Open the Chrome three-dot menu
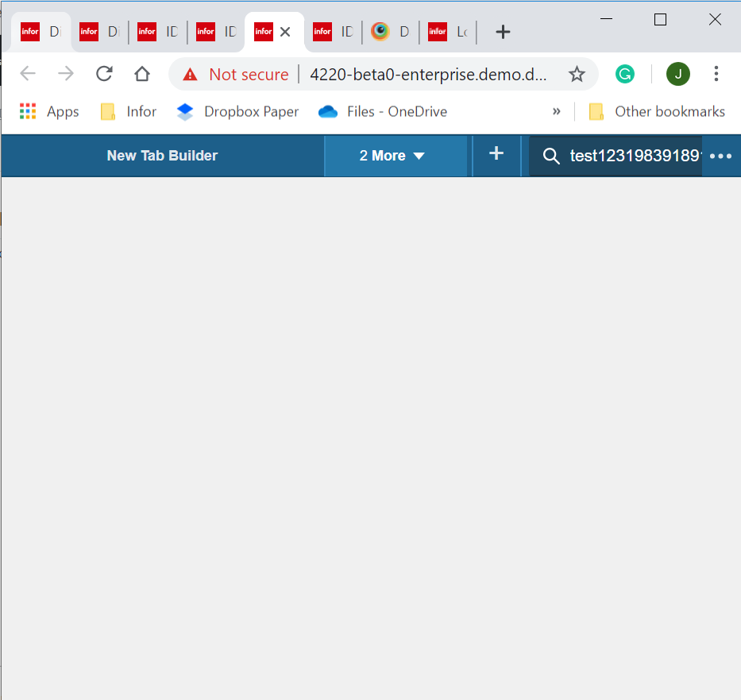The width and height of the screenshot is (741, 700). pos(716,74)
